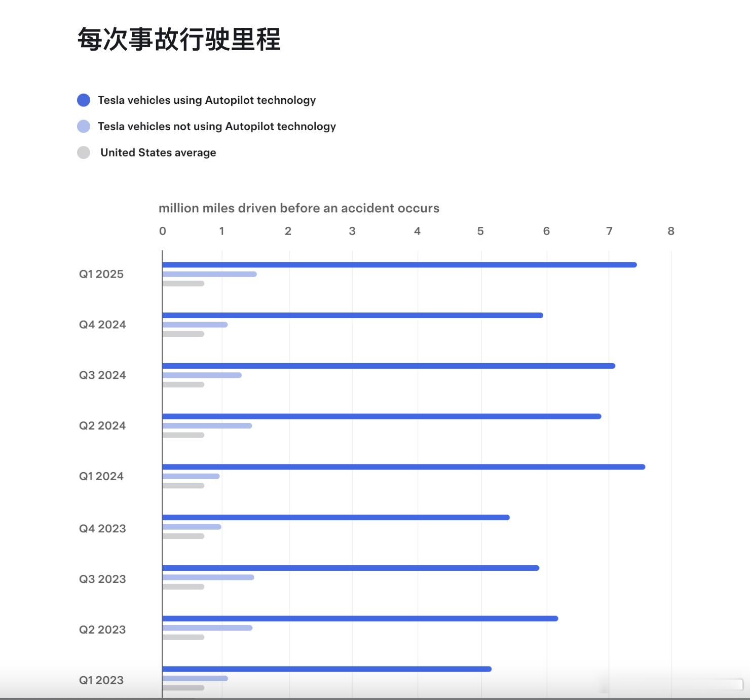Image resolution: width=750 pixels, height=700 pixels.
Task: Click the Q1 2024 light blue non-Autopilot bar
Action: point(191,476)
